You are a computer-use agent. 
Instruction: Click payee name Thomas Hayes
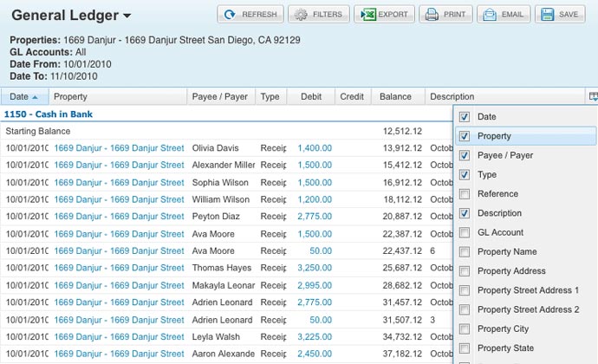coord(222,268)
